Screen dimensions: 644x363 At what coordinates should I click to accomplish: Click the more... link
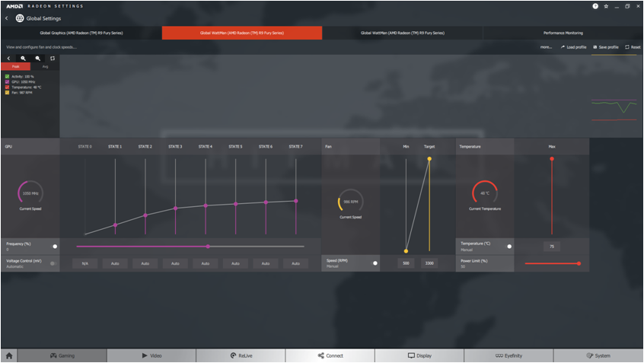(546, 47)
